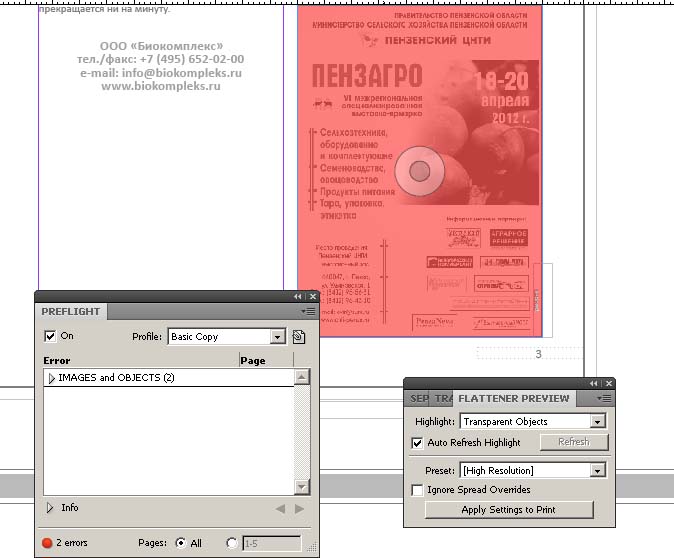
Task: Close the Flattener Preview panel
Action: pyautogui.click(x=609, y=383)
